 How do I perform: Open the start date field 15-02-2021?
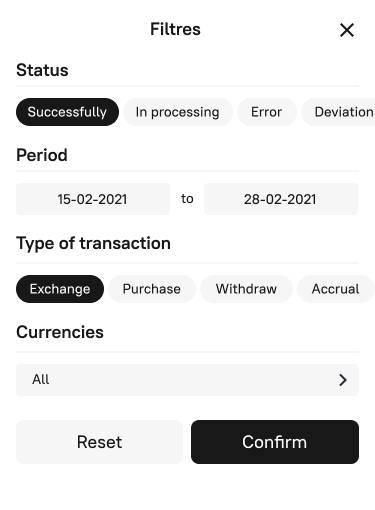93,199
